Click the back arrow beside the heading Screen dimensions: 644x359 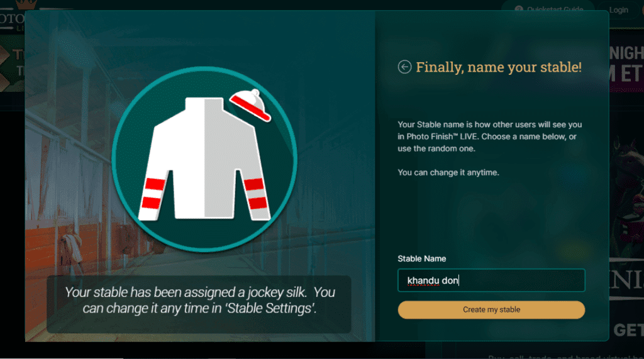(x=404, y=67)
